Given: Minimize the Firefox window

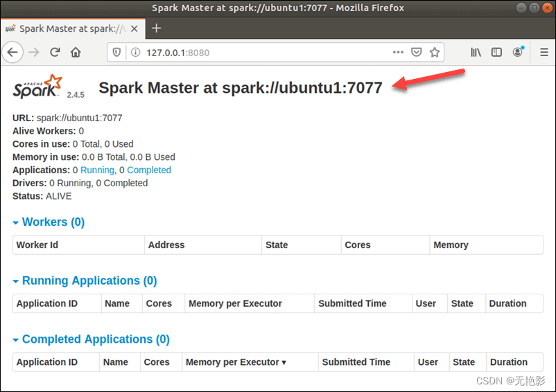Looking at the screenshot, I should click(x=521, y=8).
